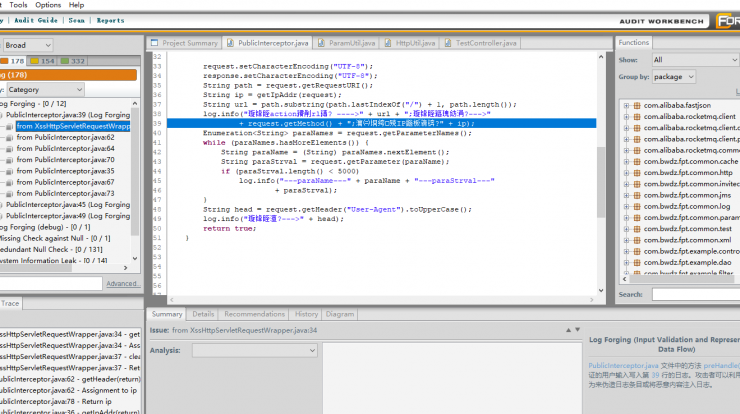740x414 pixels.
Task: Select the 'from XssHttpServletRequestWrapp' issue row
Action: [x=73, y=126]
